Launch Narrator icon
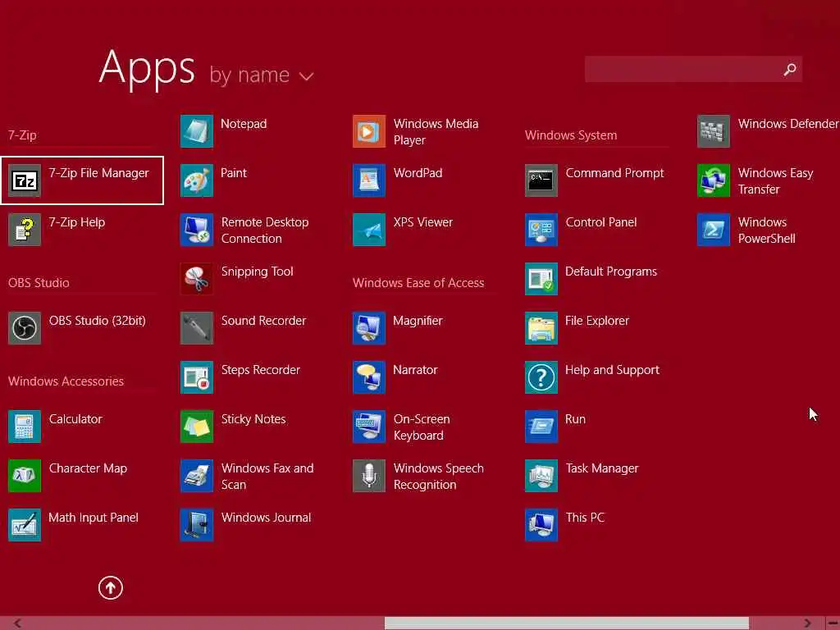 click(369, 377)
